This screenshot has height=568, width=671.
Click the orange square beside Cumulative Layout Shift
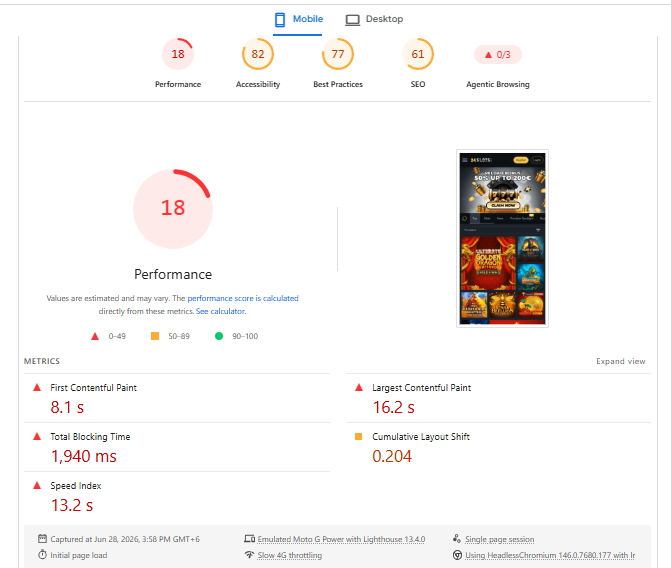[x=359, y=437]
